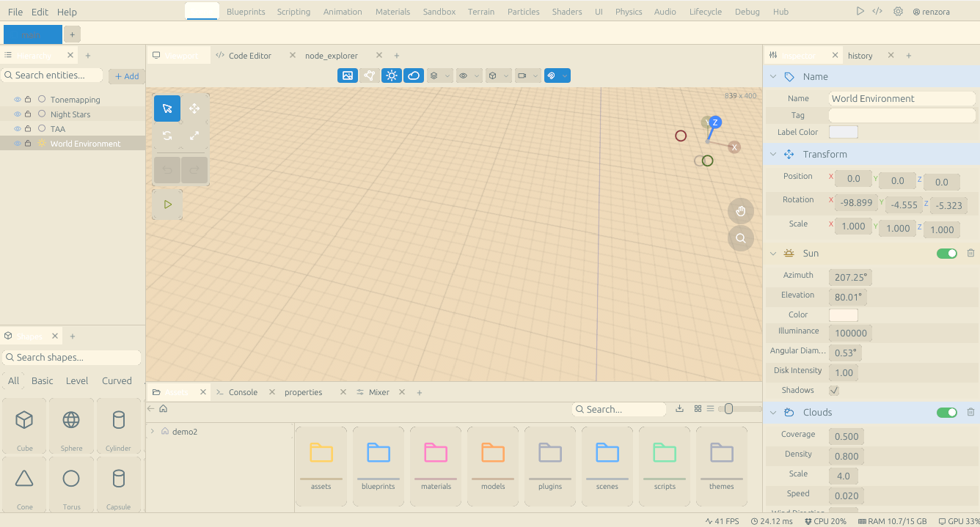
Task: Select the Scale tool in viewport
Action: coord(194,136)
